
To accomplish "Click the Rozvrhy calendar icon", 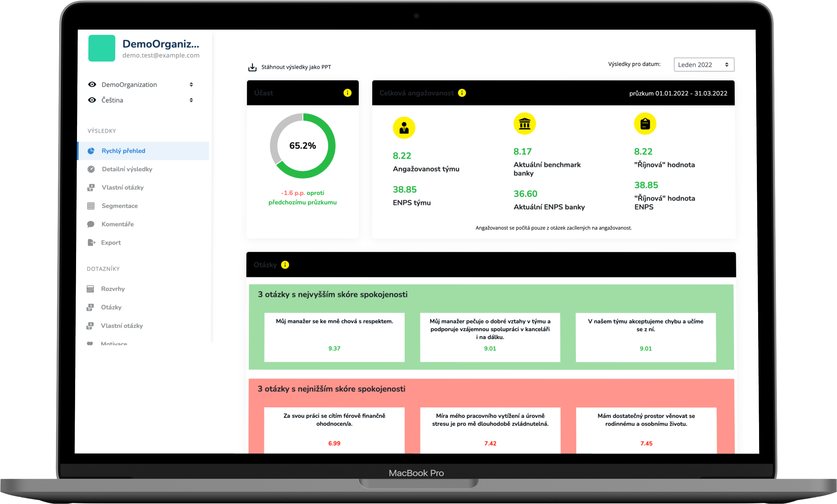I will pos(90,289).
